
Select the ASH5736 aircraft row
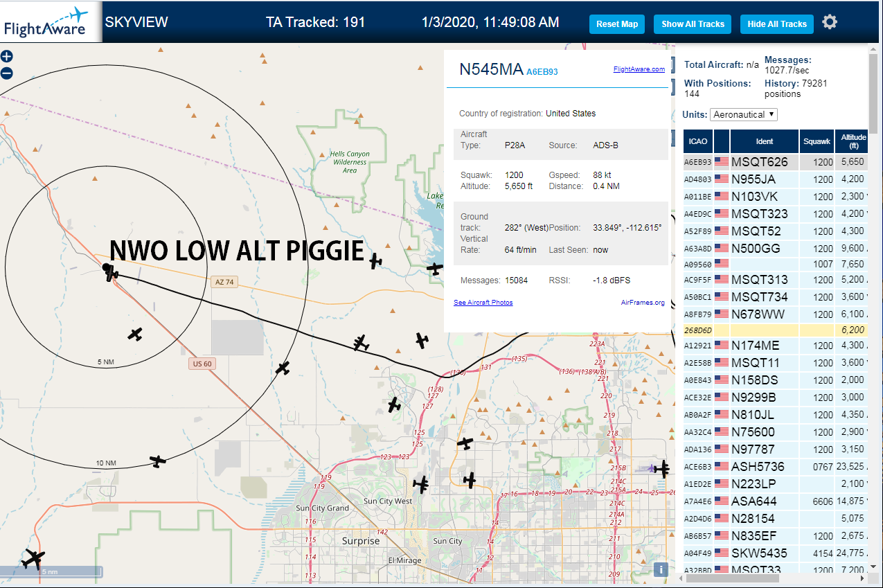click(776, 467)
